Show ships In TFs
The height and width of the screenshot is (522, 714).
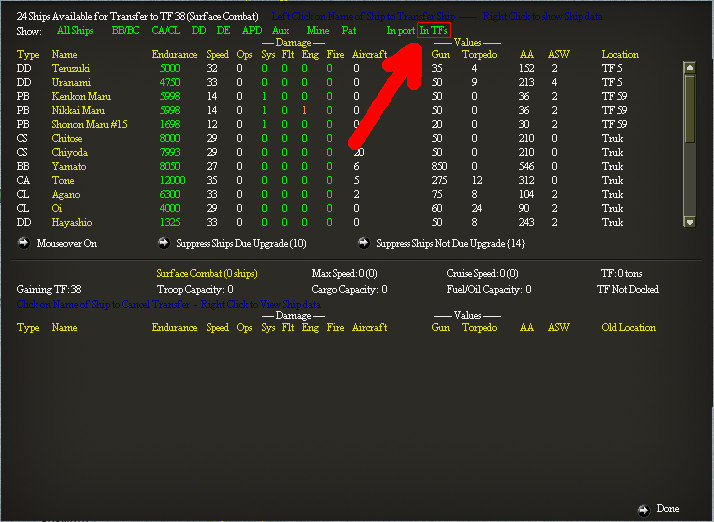point(434,31)
